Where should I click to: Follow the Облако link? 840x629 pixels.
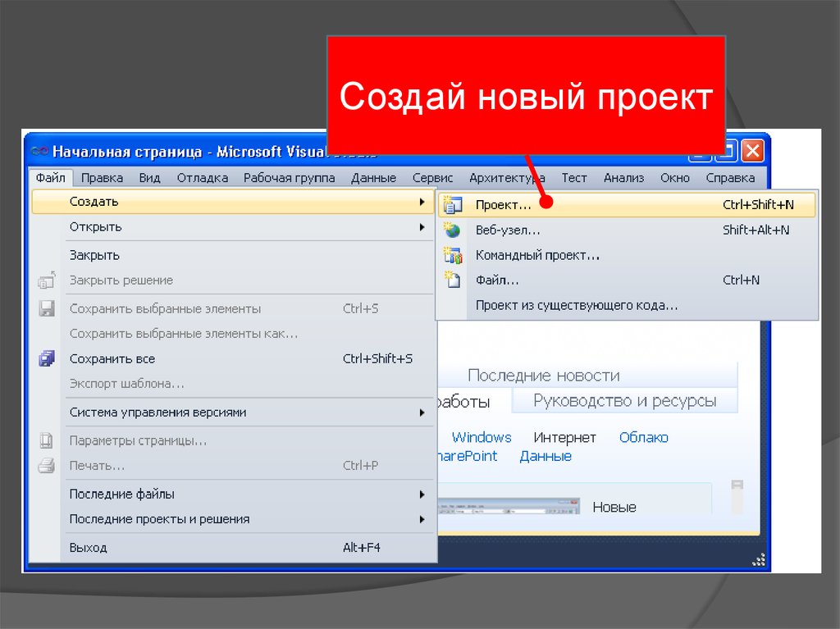click(643, 438)
